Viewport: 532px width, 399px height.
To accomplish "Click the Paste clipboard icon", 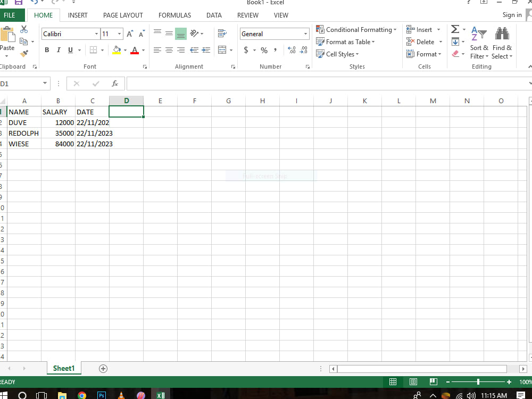I will [x=7, y=34].
